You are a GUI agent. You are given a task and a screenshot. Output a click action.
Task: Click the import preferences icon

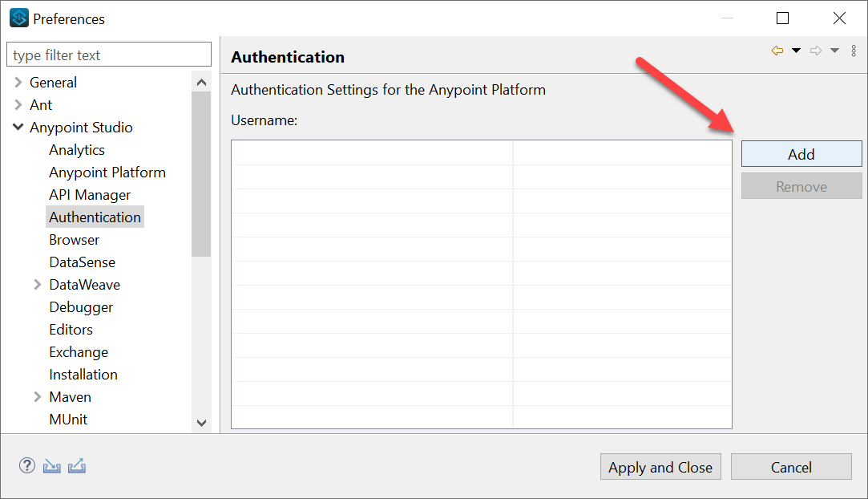click(51, 465)
